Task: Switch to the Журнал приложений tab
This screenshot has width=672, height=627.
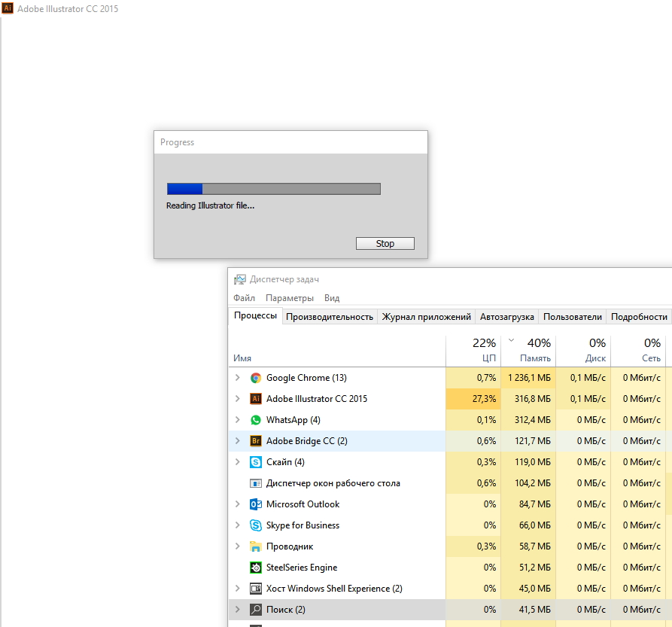Action: pyautogui.click(x=427, y=317)
